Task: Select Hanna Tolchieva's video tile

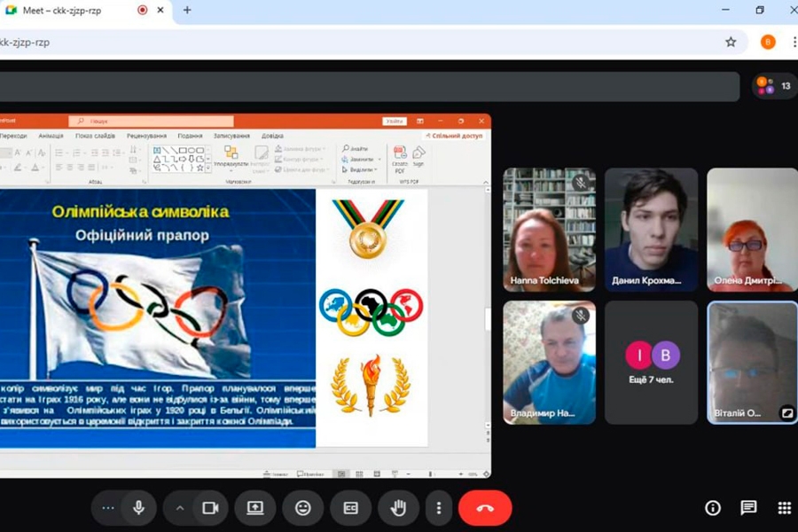Action: click(549, 230)
